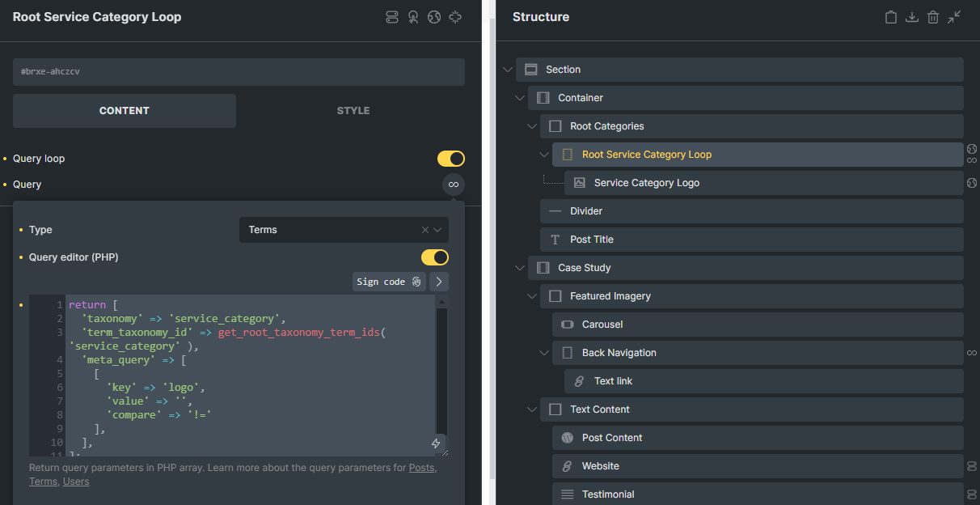Toggle the Query editor (PHP) switch

(x=435, y=257)
